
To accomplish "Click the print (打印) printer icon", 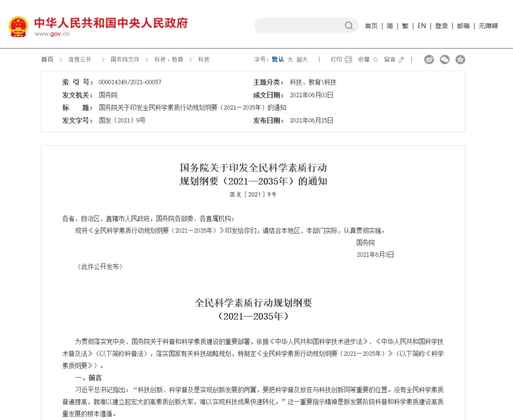I will 348,59.
